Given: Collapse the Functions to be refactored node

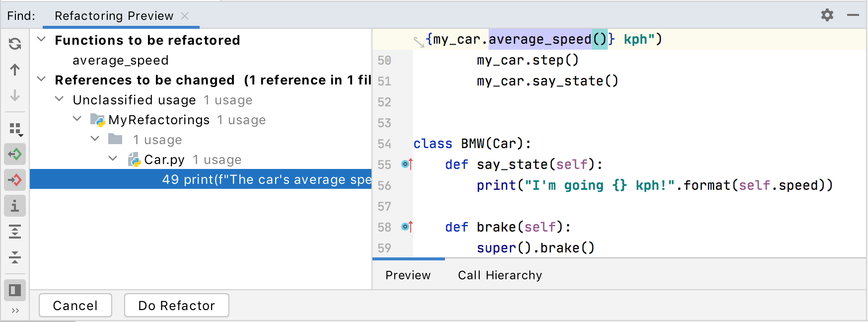Looking at the screenshot, I should [42, 39].
